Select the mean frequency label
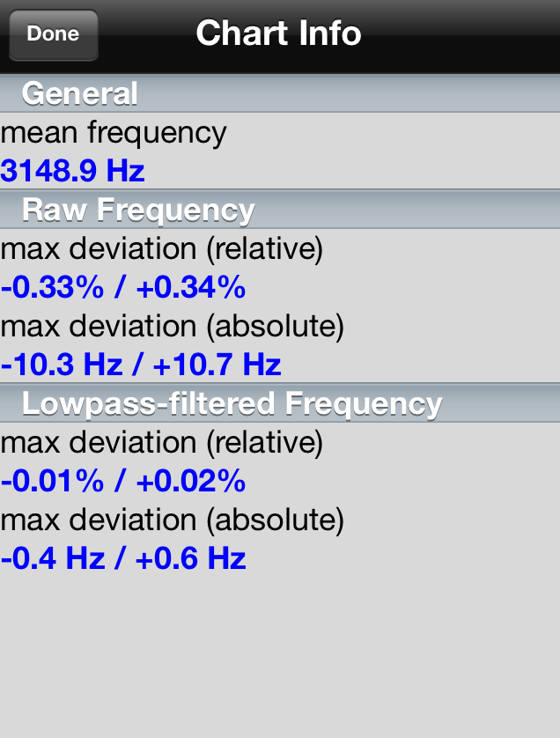Image resolution: width=560 pixels, height=738 pixels. [x=114, y=133]
